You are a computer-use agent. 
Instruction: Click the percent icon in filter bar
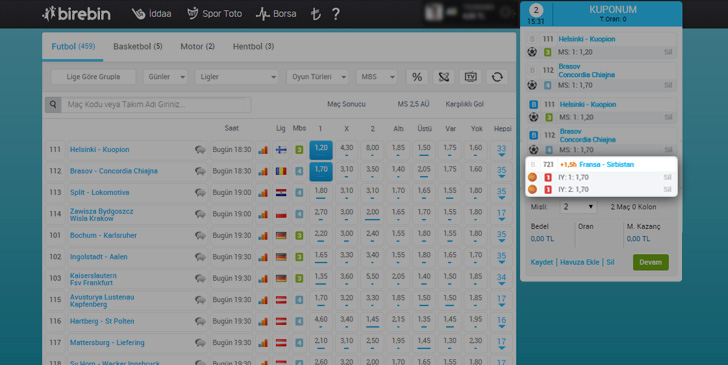pyautogui.click(x=417, y=77)
